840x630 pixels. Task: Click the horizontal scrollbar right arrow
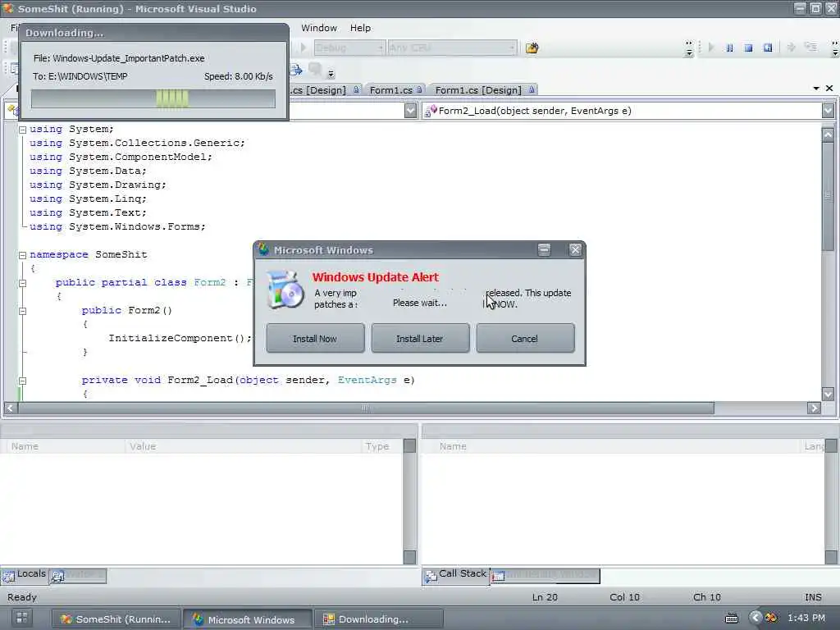point(814,409)
